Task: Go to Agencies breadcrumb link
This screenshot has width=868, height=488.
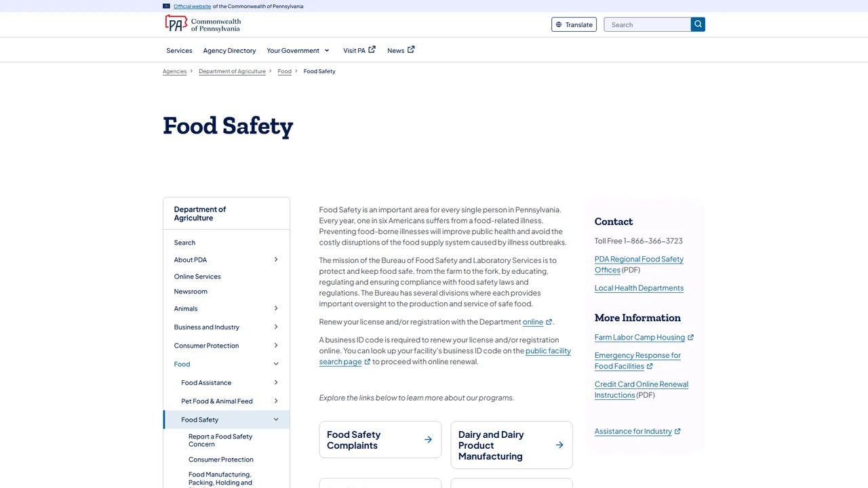Action: [174, 71]
